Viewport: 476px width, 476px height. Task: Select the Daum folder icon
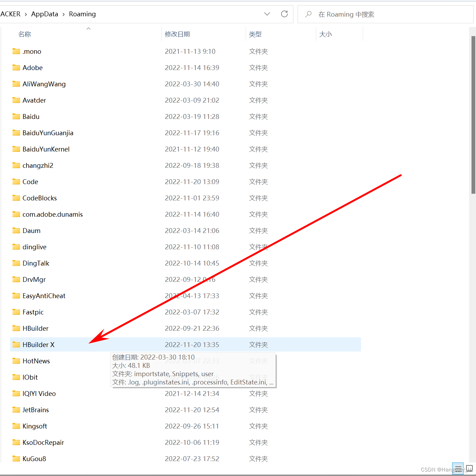pyautogui.click(x=16, y=231)
